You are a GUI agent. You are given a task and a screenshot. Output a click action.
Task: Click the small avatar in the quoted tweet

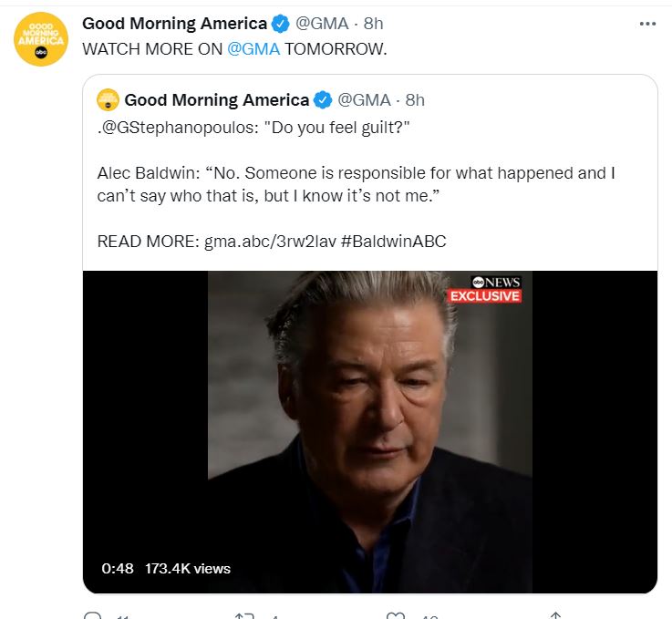coord(108,98)
